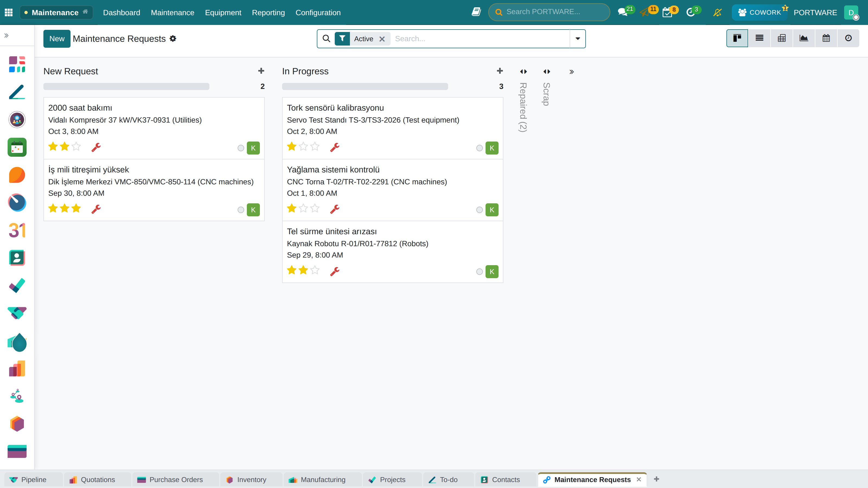The height and width of the screenshot is (488, 868).
Task: Click the In Progress column progress bar
Action: (x=365, y=86)
